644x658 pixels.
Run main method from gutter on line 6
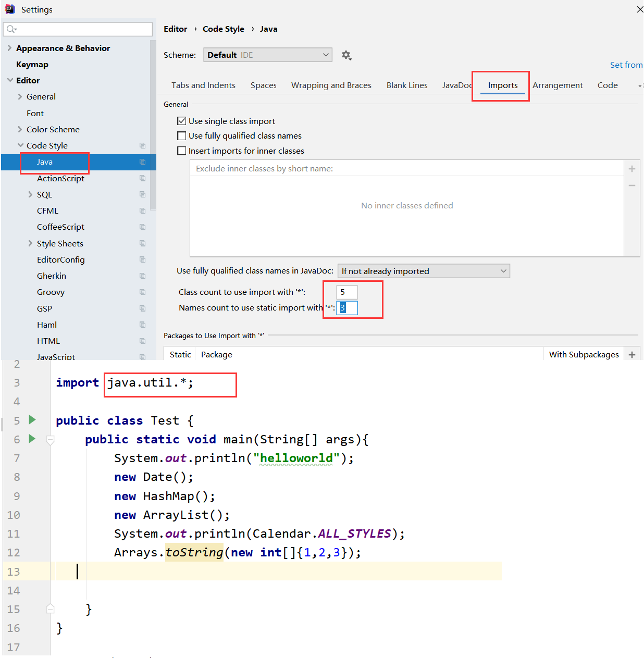32,439
